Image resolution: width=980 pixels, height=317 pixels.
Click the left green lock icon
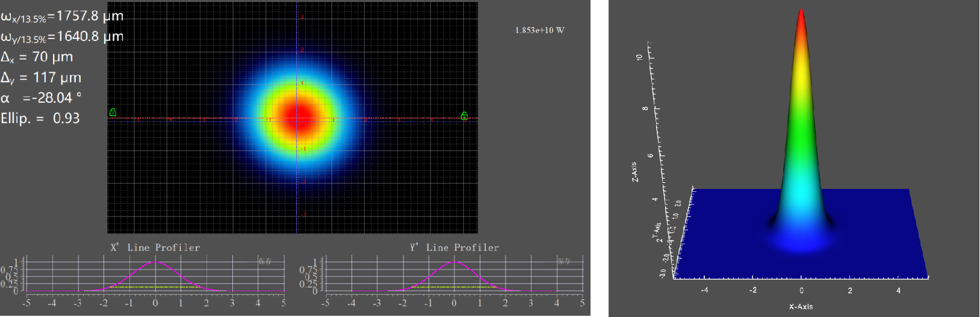point(113,112)
